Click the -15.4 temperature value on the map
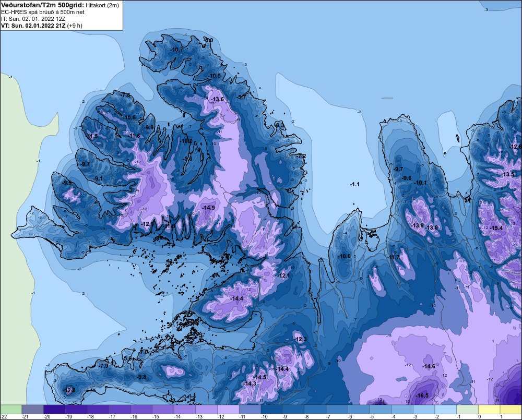 (496, 228)
